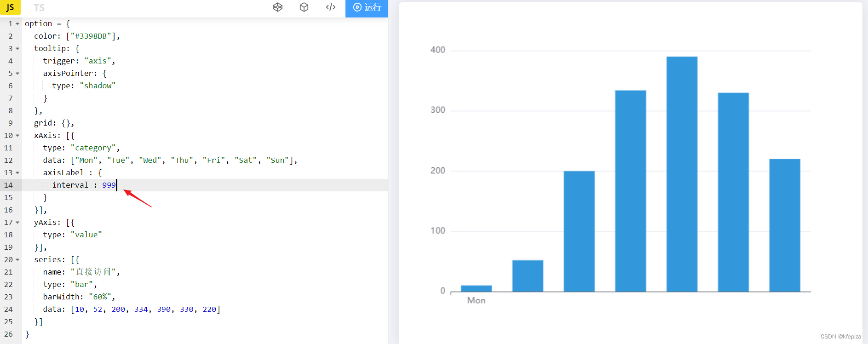
Task: Open the CodePen export icon
Action: [277, 7]
